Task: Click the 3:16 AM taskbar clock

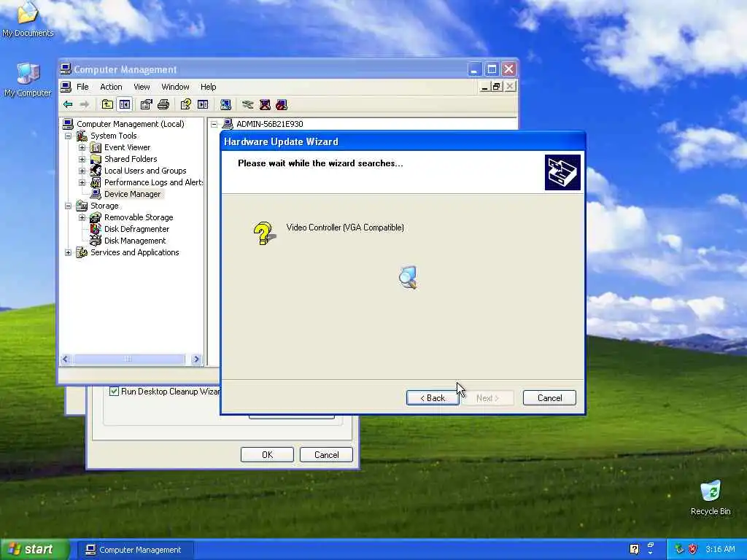Action: (x=720, y=549)
